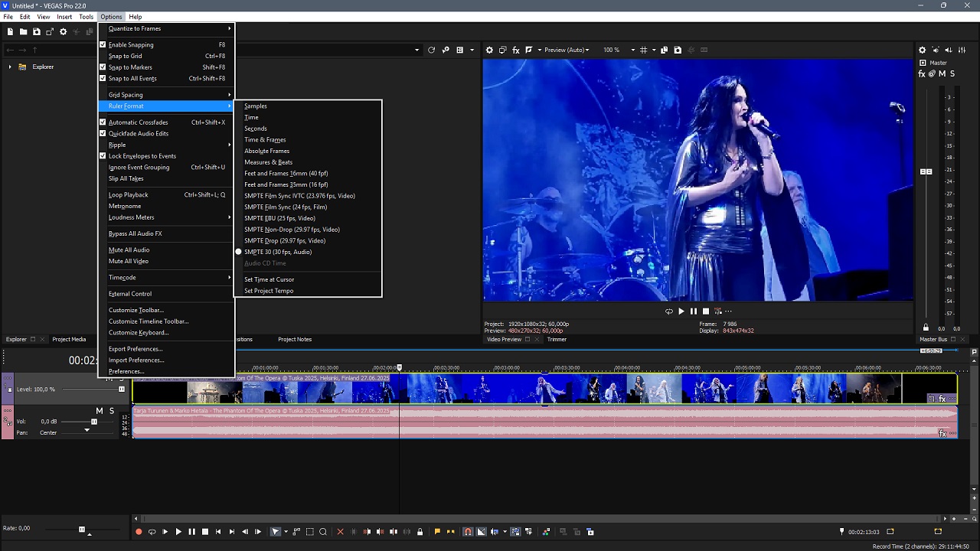Toggle Automatic Crossfades option
The width and height of the screenshot is (980, 551).
pos(138,122)
